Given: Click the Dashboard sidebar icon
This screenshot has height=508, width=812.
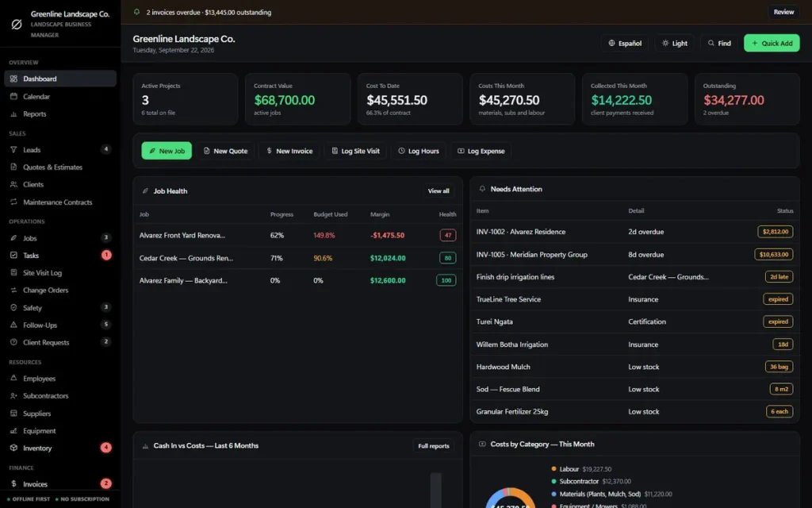Looking at the screenshot, I should [x=14, y=79].
